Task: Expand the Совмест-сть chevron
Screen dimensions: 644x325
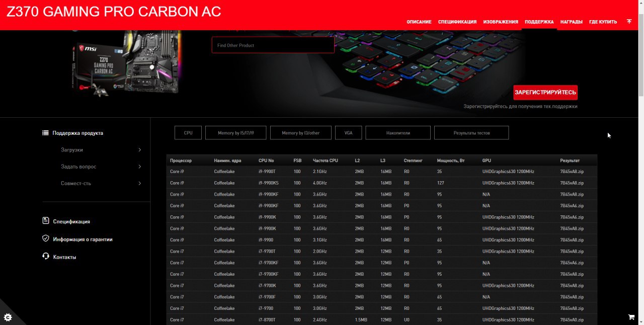Action: coord(139,183)
